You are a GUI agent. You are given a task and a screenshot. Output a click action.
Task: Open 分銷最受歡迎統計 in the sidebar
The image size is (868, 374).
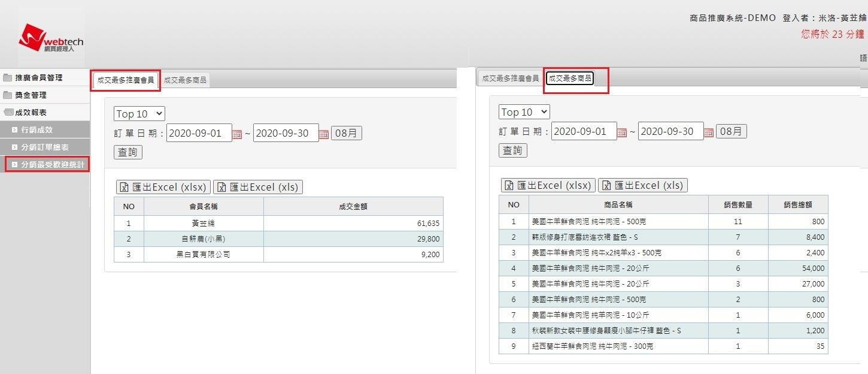pos(52,164)
